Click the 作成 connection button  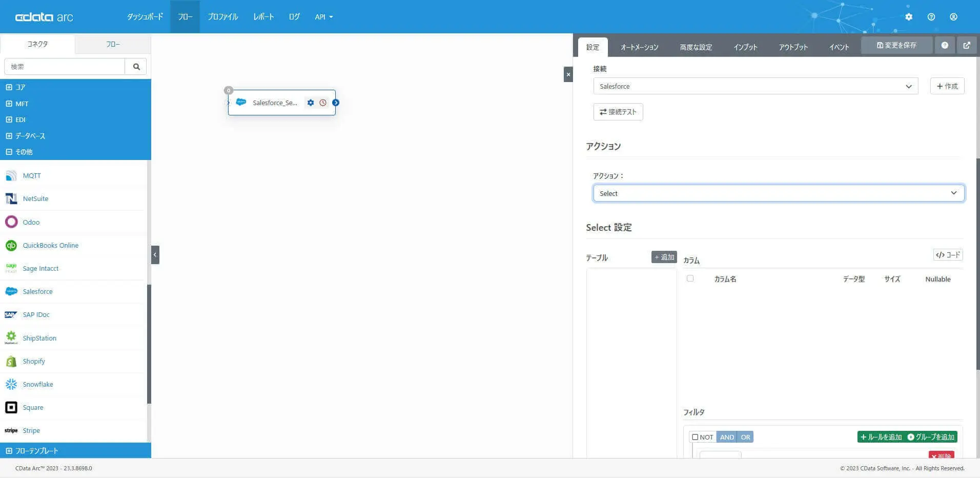point(947,86)
